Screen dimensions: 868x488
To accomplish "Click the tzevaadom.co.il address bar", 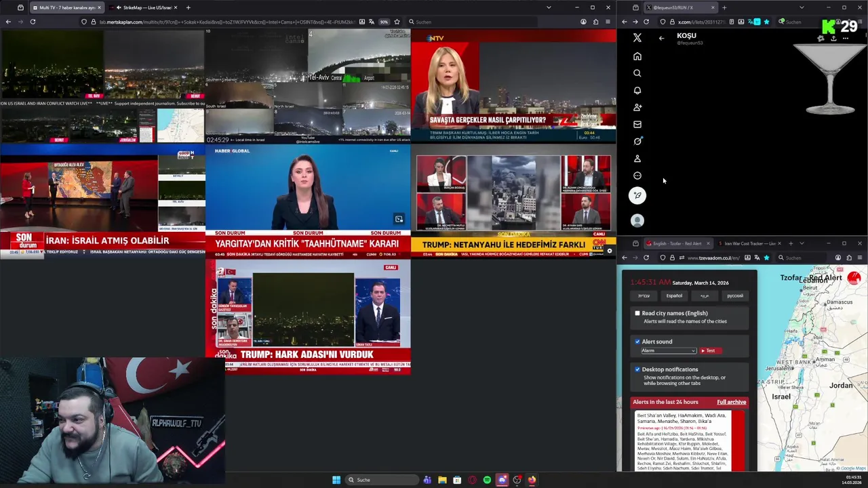I will (713, 258).
